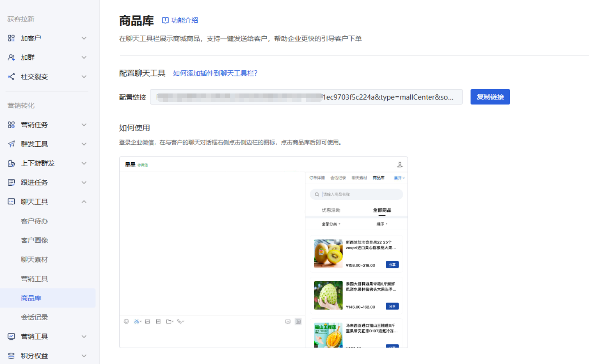The image size is (589, 364).
Task: Click the 营销转化 section label
Action: [21, 105]
